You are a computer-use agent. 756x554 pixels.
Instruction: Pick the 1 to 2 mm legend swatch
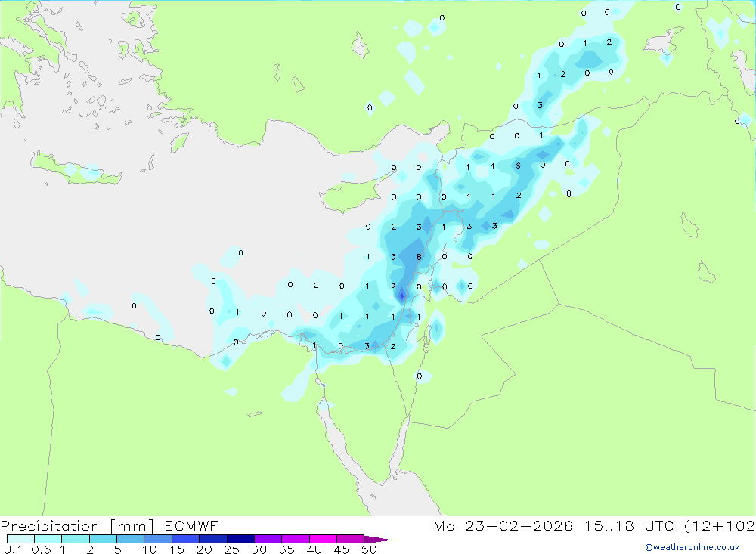(x=75, y=539)
